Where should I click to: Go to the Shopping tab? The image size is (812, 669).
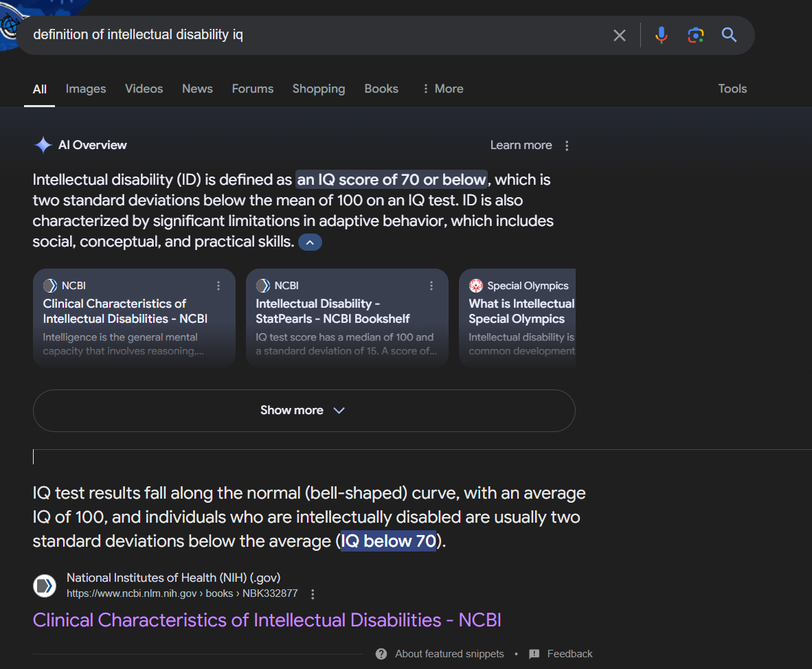click(x=319, y=89)
